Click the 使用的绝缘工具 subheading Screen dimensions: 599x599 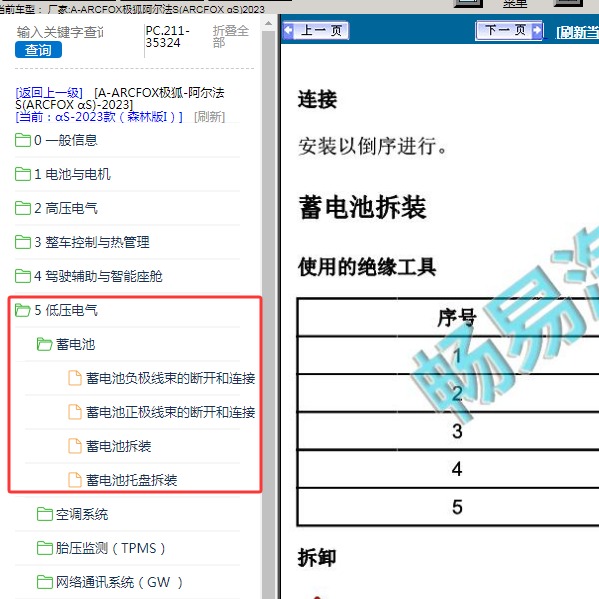pos(367,267)
